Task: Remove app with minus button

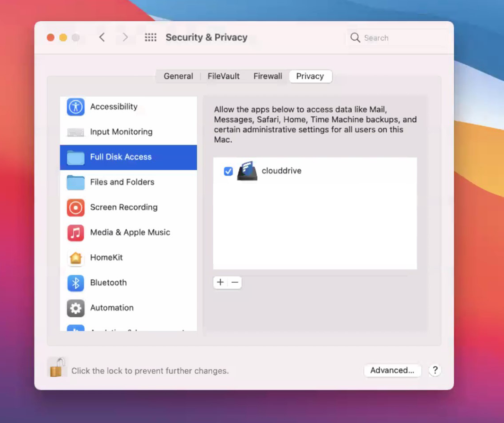Action: [x=235, y=283]
